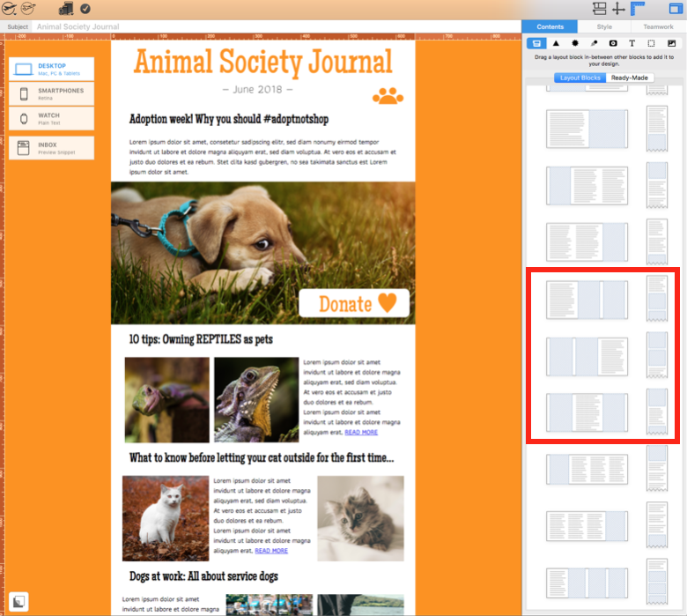Click the Donate button in the email
The width and height of the screenshot is (687, 616).
[354, 303]
